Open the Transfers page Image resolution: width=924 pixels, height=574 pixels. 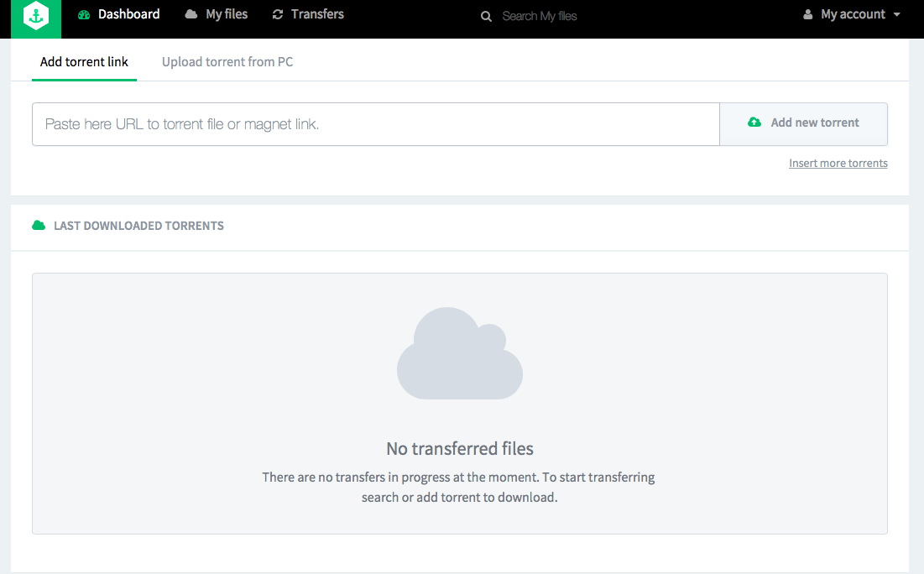pyautogui.click(x=308, y=14)
